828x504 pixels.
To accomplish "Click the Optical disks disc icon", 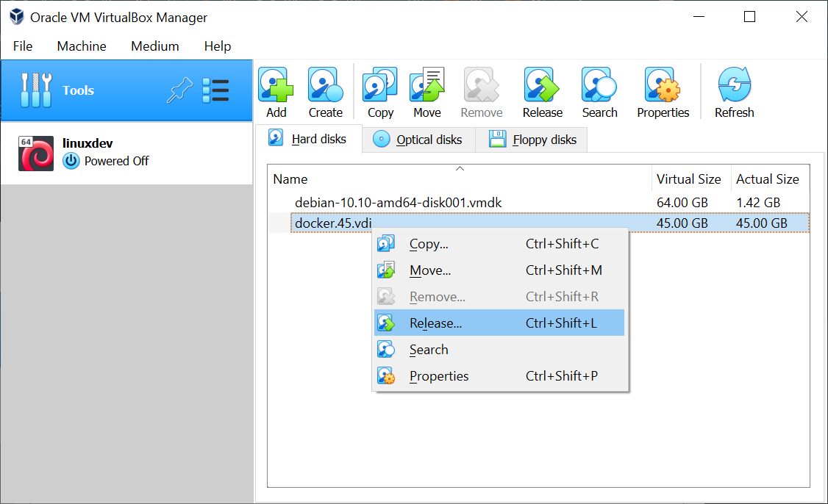I will pyautogui.click(x=381, y=140).
